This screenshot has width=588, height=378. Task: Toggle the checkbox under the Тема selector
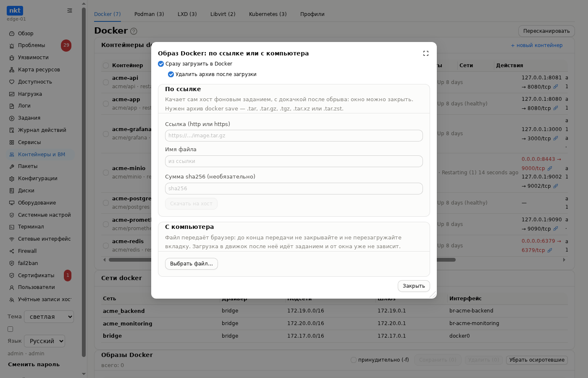click(10, 329)
